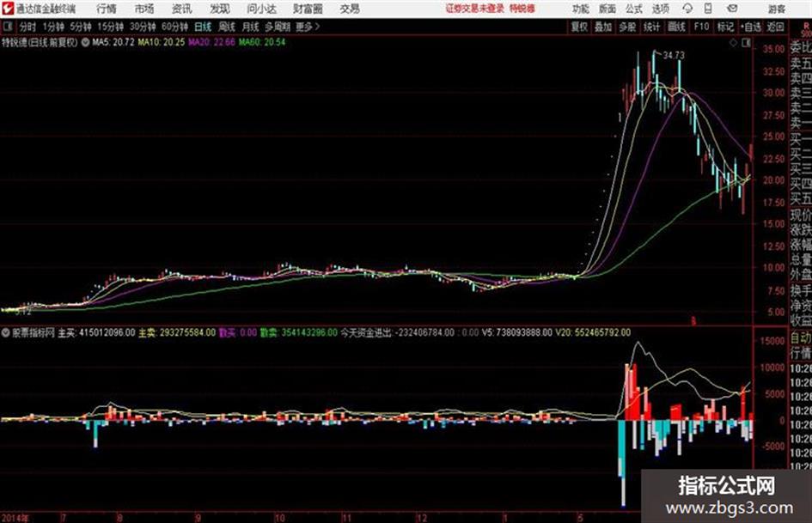This screenshot has height=523, width=812.
Task: Click the 特锐德 stock name in title bar
Action: (522, 9)
